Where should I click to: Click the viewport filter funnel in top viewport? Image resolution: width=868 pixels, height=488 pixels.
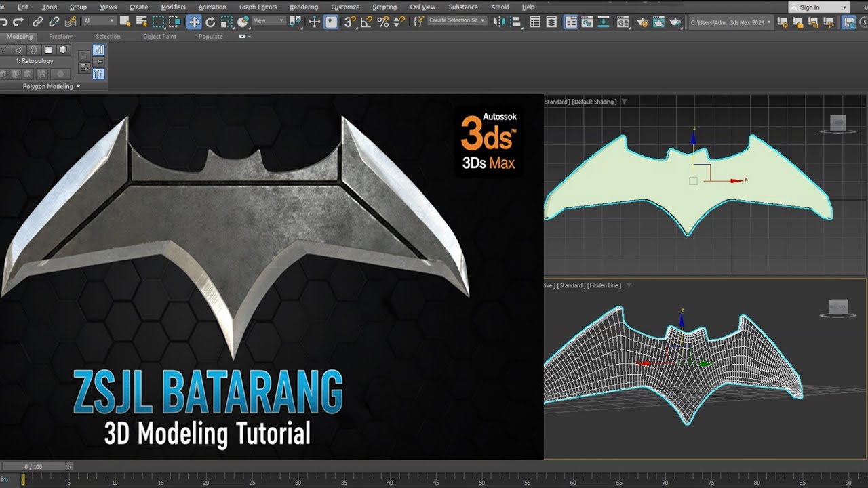[x=625, y=102]
